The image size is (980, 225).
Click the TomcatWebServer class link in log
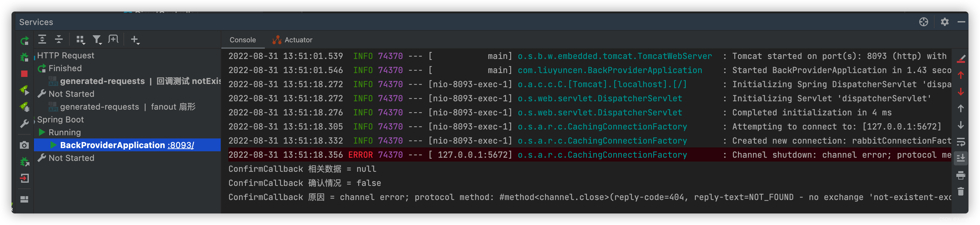click(614, 56)
